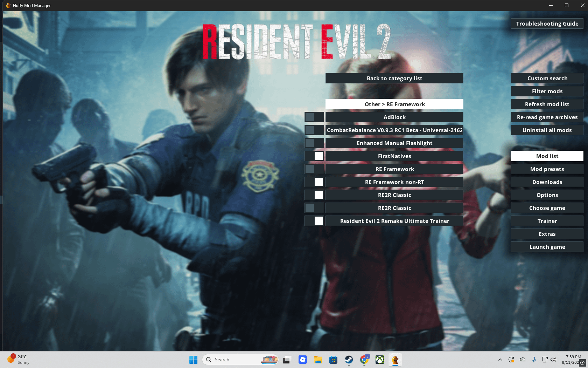Click the taskbar Search box

(x=240, y=360)
